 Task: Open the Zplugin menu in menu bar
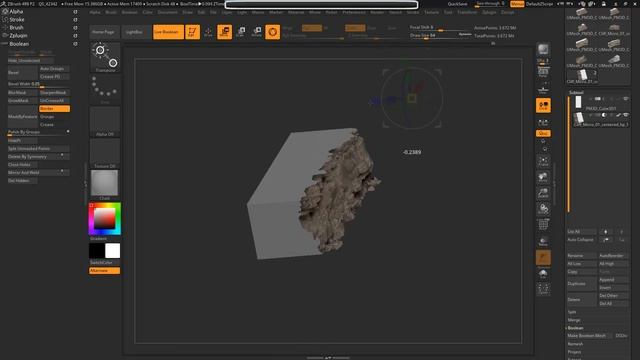pyautogui.click(x=489, y=12)
